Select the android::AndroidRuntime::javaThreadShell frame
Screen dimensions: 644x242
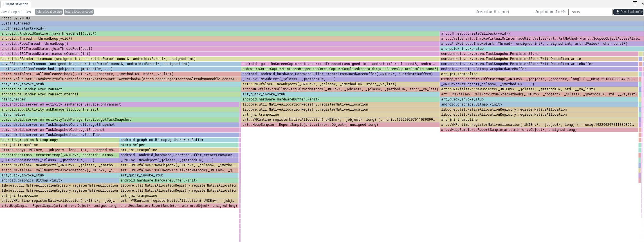220,33
